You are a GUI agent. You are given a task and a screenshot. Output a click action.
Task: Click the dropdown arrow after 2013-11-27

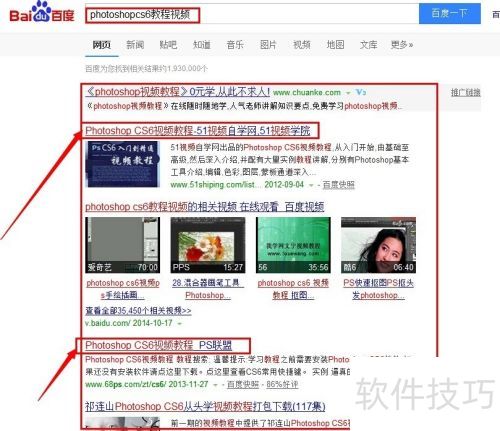click(215, 385)
